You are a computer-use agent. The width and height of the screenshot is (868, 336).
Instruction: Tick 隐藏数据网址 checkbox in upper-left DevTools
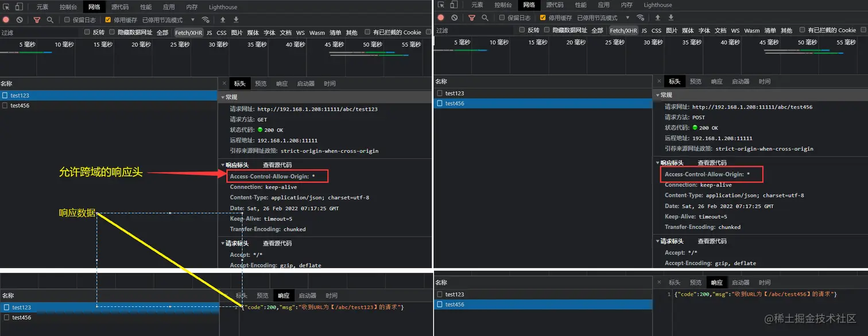point(112,32)
